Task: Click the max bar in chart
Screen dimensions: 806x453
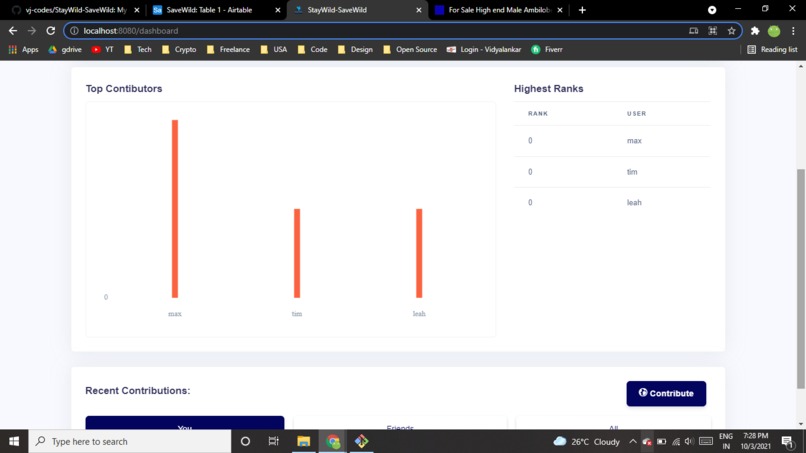Action: tap(175, 209)
